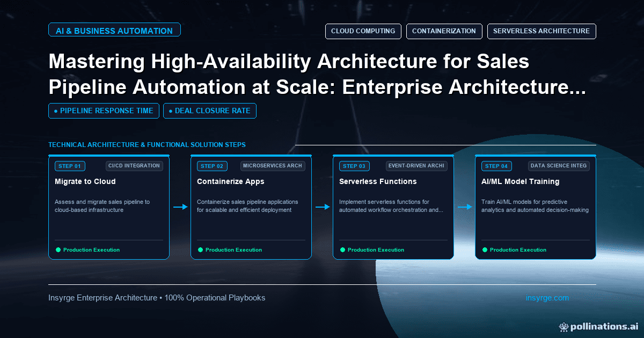Screen dimensions: 644x338
Task: Click the description under Migrate to Cloud
Action: 102,206
